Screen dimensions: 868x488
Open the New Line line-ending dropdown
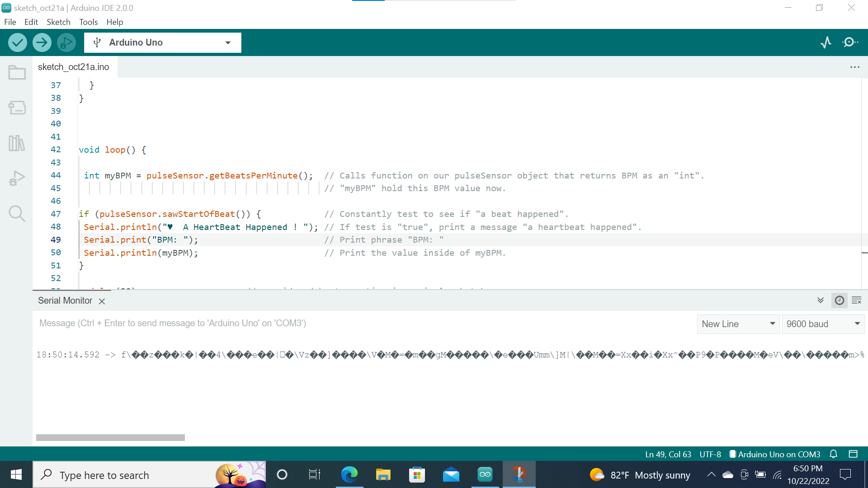point(738,324)
